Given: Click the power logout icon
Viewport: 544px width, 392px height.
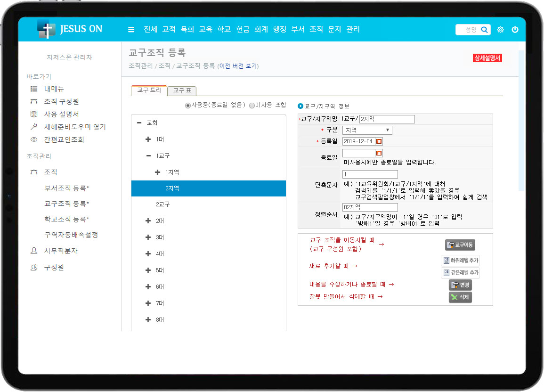Looking at the screenshot, I should pyautogui.click(x=515, y=30).
